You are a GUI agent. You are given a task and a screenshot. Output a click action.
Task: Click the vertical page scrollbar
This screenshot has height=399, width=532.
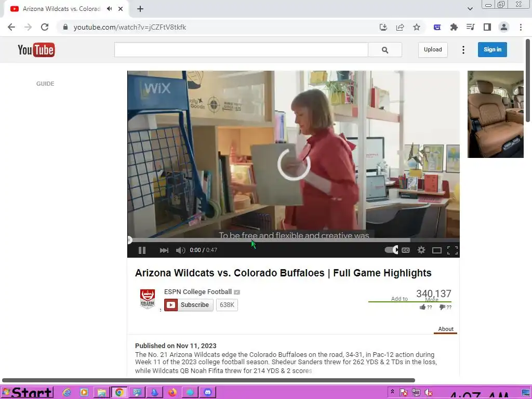click(528, 81)
